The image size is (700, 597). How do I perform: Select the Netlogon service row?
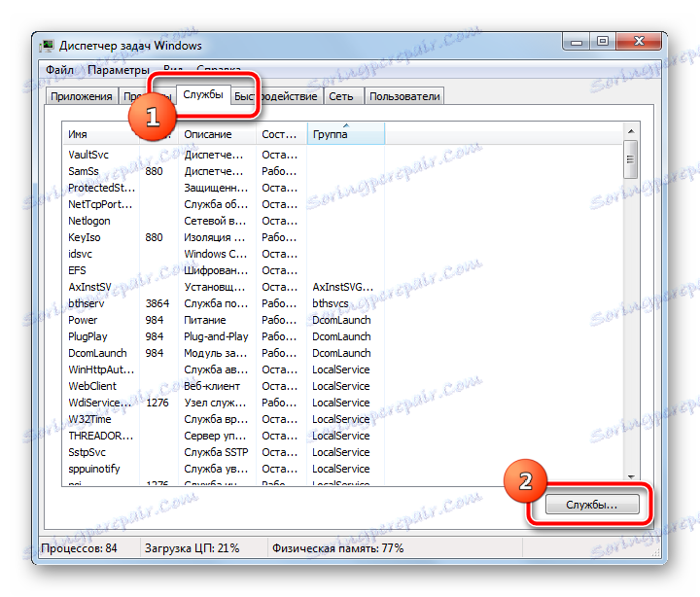pyautogui.click(x=223, y=221)
